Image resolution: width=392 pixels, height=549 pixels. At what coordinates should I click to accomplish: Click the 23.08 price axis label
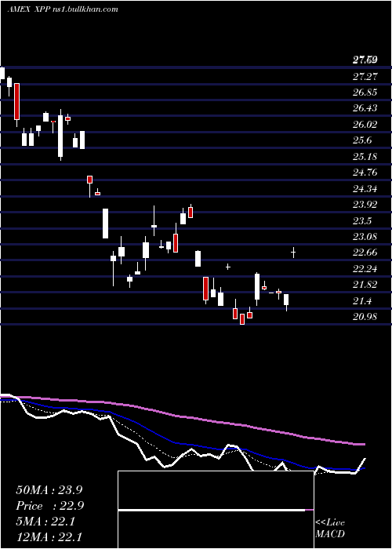click(x=365, y=237)
